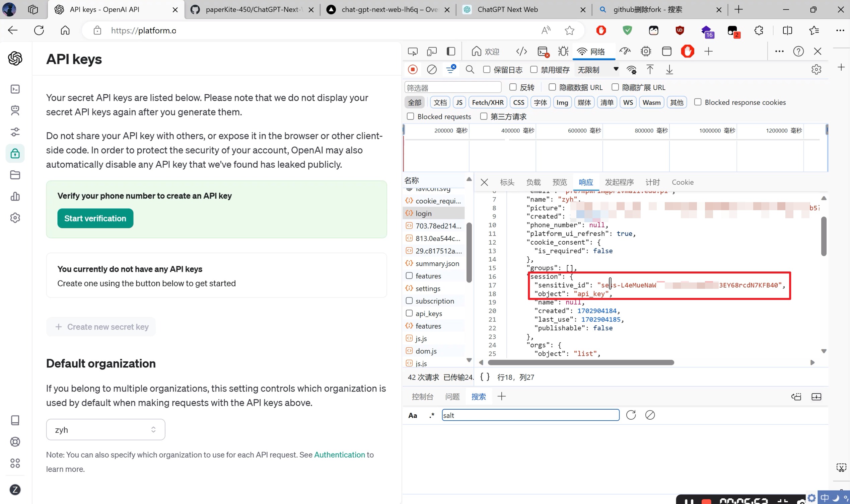Click the salt search input field
Viewport: 850px width, 504px height.
530,415
